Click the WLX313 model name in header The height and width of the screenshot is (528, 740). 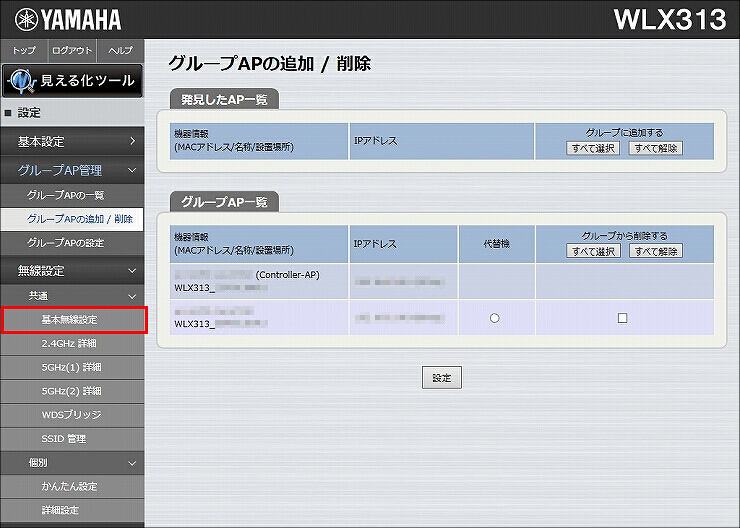[x=670, y=20]
